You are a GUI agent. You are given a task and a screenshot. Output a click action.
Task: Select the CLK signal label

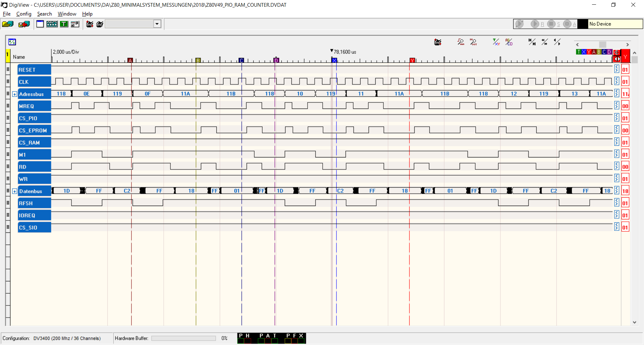pyautogui.click(x=34, y=82)
